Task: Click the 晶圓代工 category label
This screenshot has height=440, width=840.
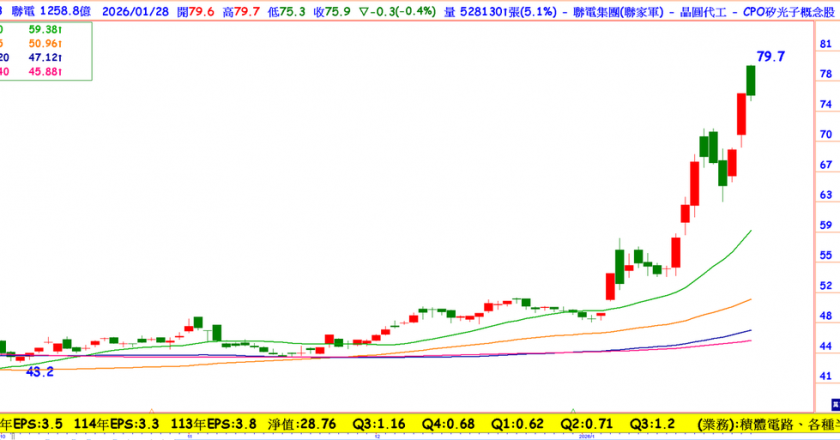Action: 703,11
